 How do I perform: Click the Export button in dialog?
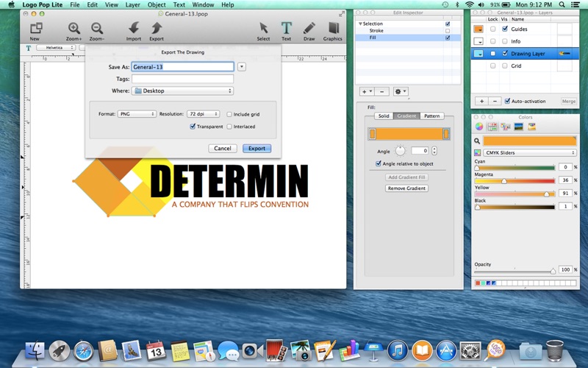point(257,149)
